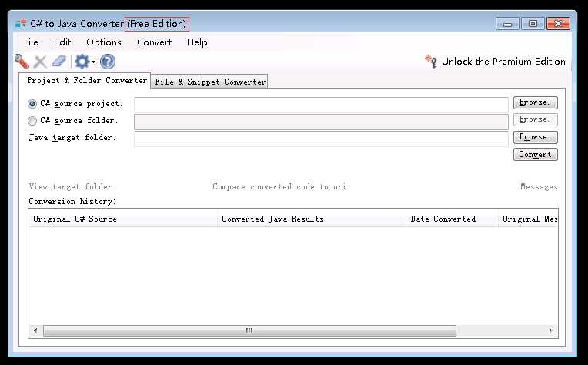The image size is (588, 365).
Task: Open the File menu
Action: [x=31, y=42]
